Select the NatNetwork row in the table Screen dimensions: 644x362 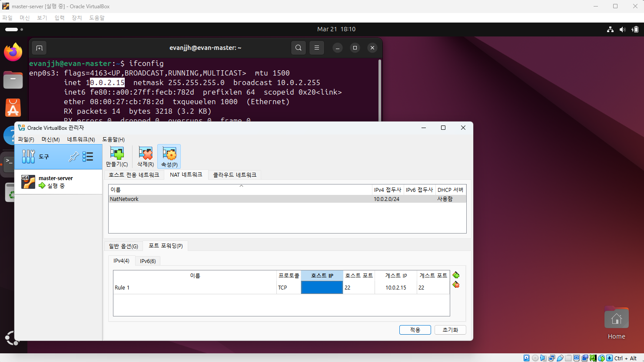point(287,199)
